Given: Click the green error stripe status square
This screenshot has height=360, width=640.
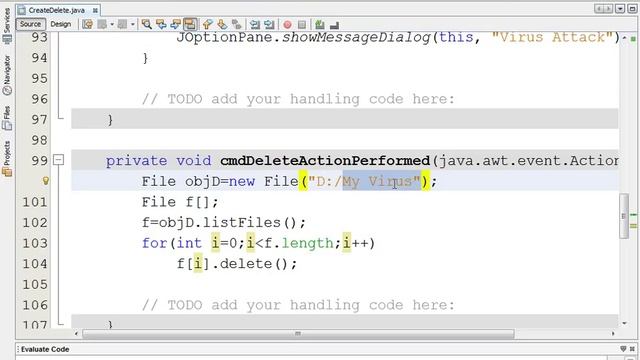Looking at the screenshot, I should [x=633, y=39].
